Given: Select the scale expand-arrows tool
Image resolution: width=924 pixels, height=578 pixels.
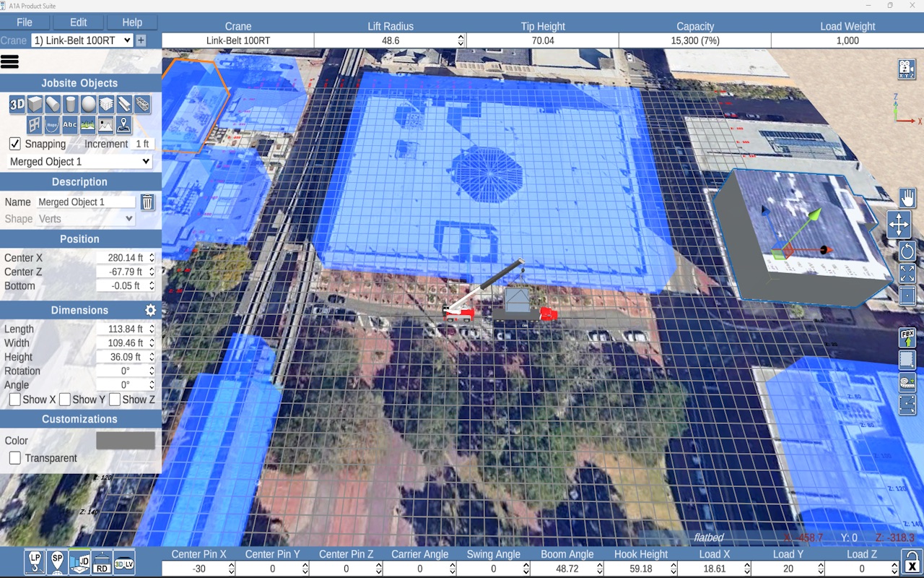Looking at the screenshot, I should 907,273.
